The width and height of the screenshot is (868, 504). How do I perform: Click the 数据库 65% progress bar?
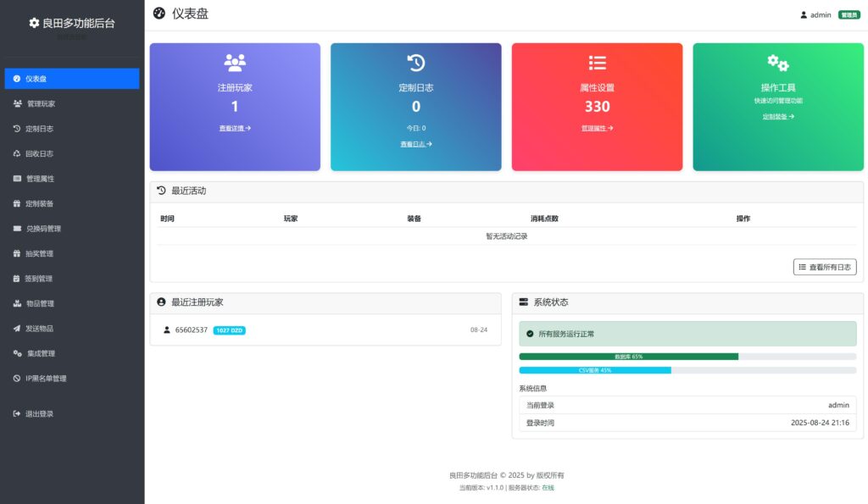tap(628, 357)
